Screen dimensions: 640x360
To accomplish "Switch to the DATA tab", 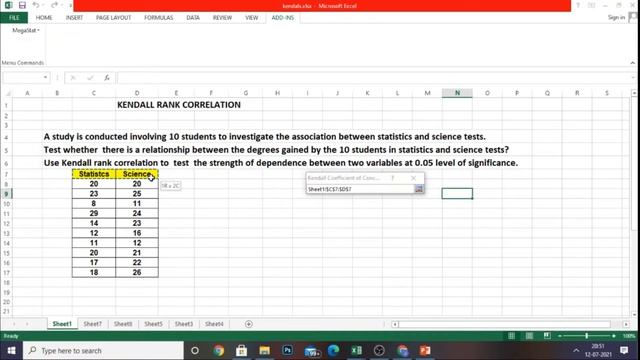I will [x=193, y=18].
